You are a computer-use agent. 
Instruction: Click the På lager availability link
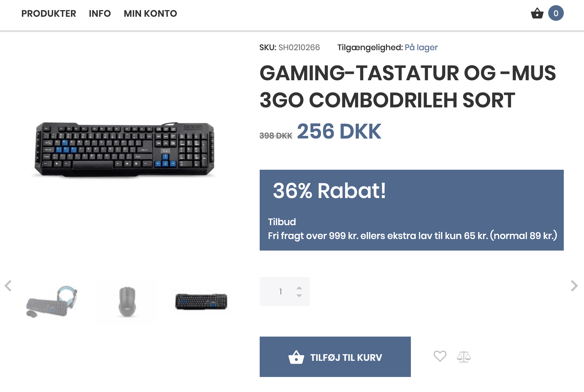pos(421,47)
